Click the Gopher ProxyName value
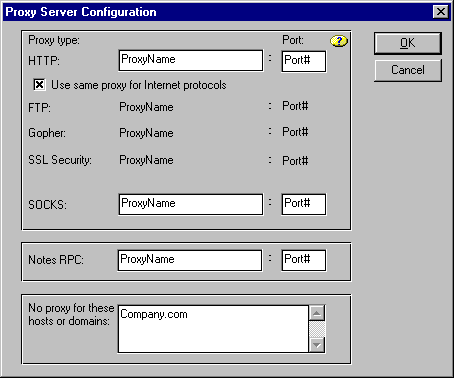 pos(146,133)
